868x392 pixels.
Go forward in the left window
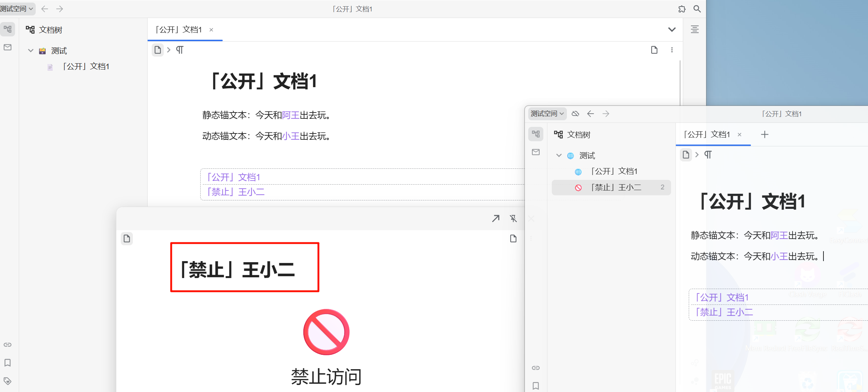60,9
